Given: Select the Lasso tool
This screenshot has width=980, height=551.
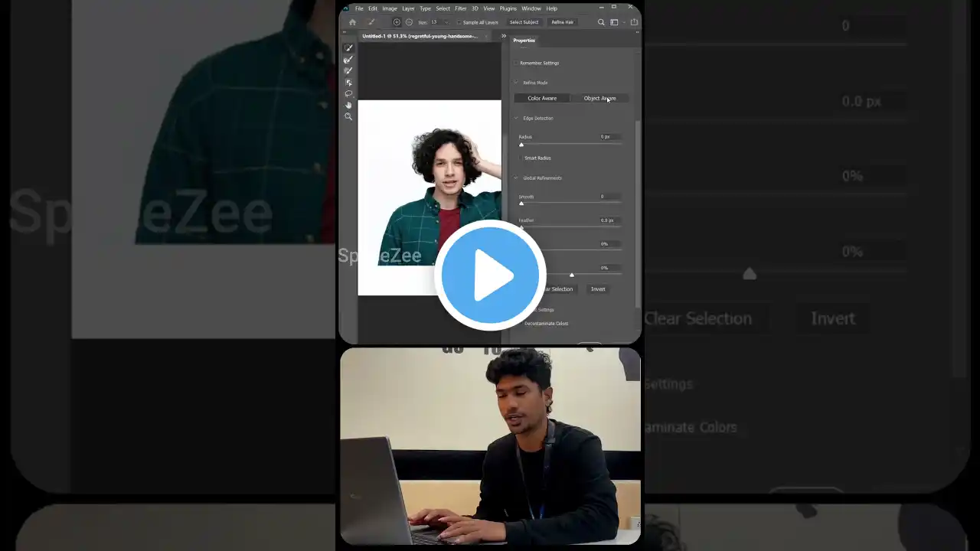Looking at the screenshot, I should [349, 93].
